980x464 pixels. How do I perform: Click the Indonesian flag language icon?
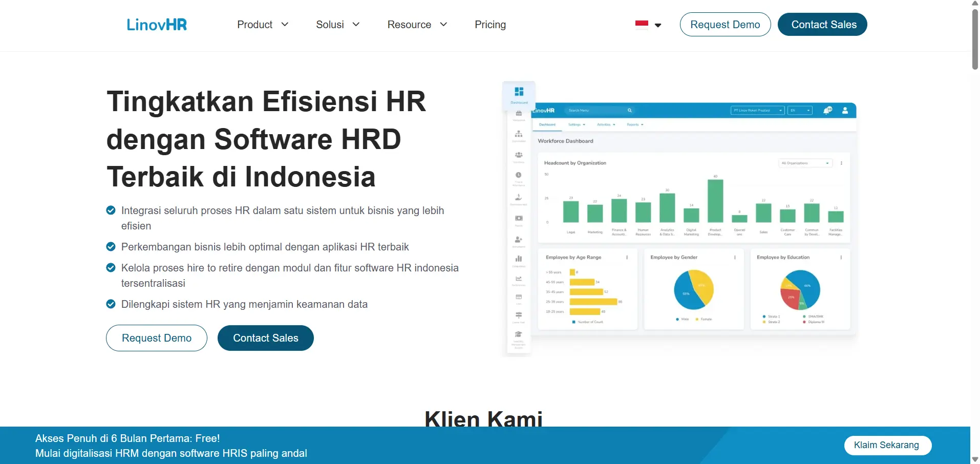pos(642,25)
